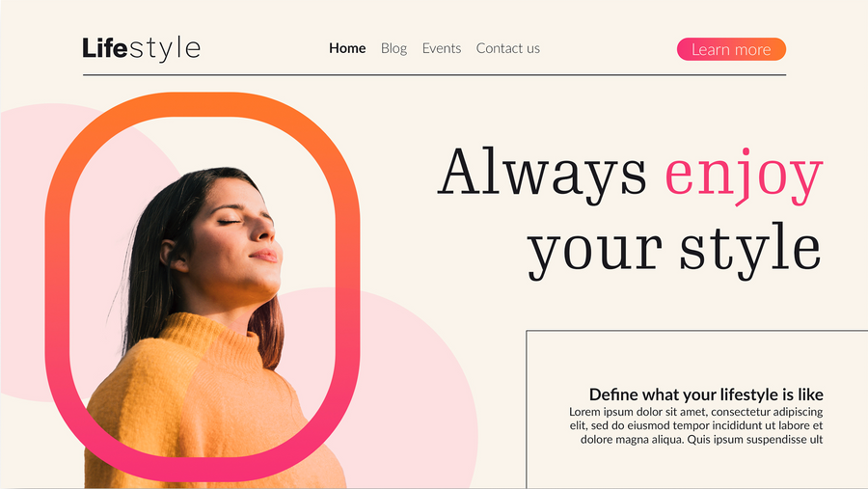Click the Lorem ipsum paragraph text
This screenshot has height=489, width=868.
pyautogui.click(x=695, y=425)
